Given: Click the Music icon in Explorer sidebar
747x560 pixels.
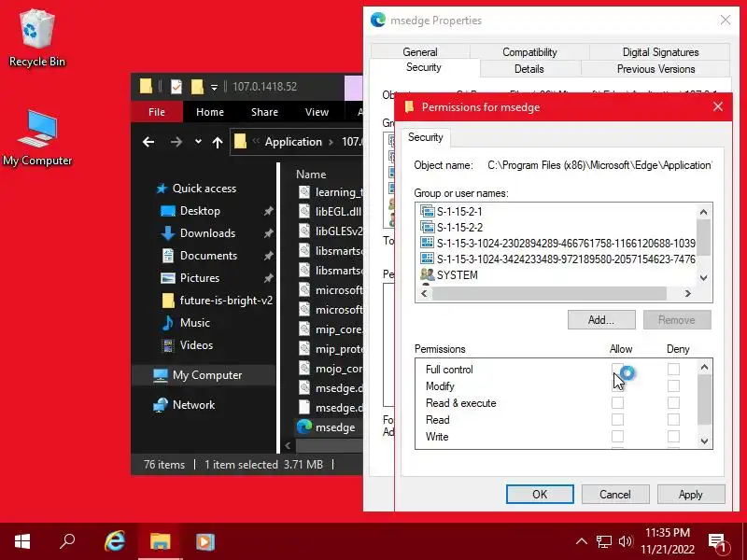Looking at the screenshot, I should [x=168, y=322].
